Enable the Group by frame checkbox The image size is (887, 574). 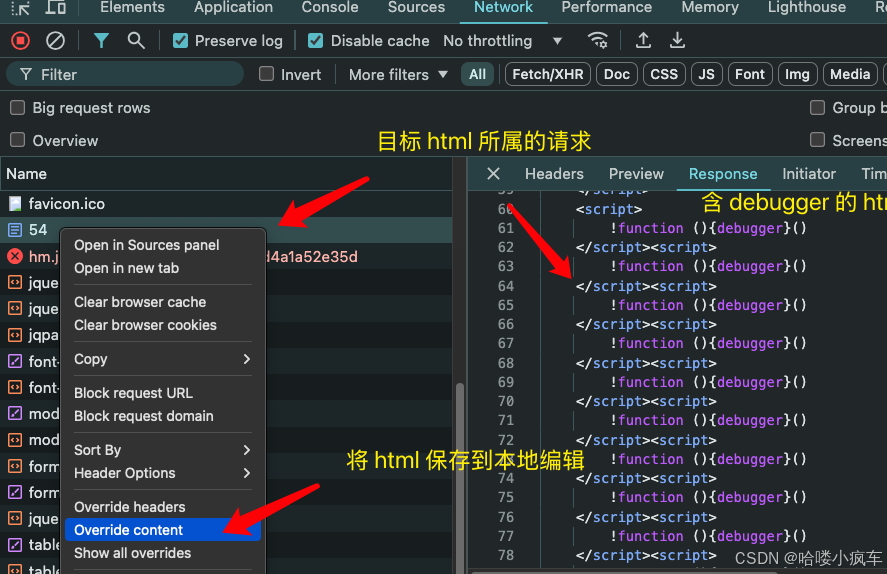tap(817, 107)
